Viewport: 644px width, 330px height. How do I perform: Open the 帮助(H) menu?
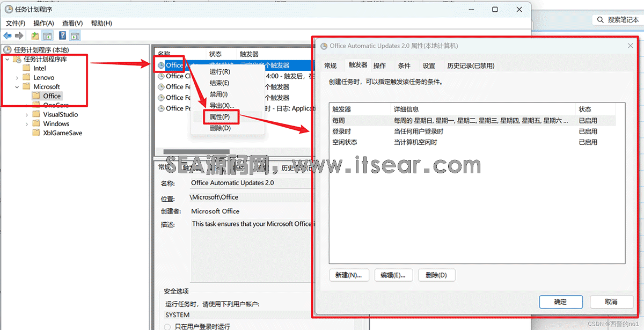[x=101, y=23]
